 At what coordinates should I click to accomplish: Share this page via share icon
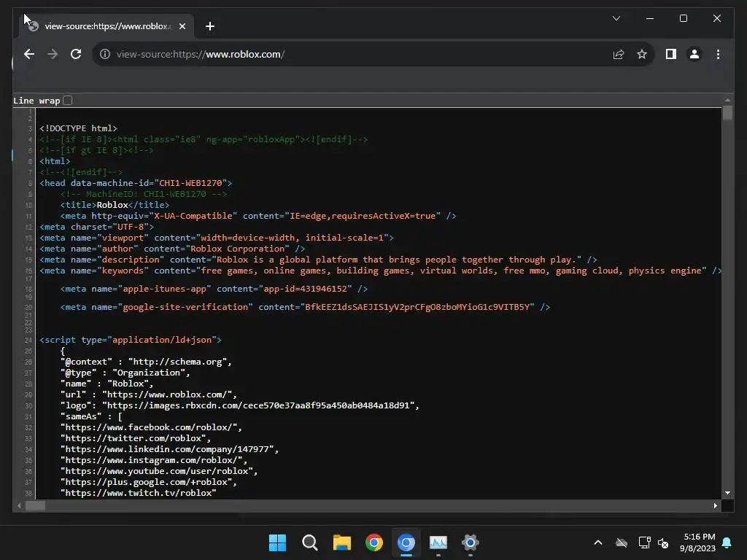click(x=619, y=54)
